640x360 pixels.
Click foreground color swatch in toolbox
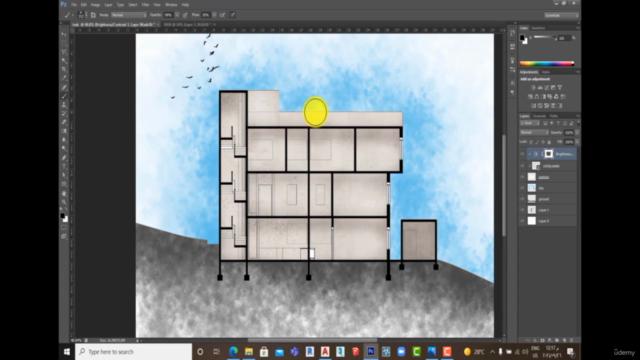tap(62, 216)
